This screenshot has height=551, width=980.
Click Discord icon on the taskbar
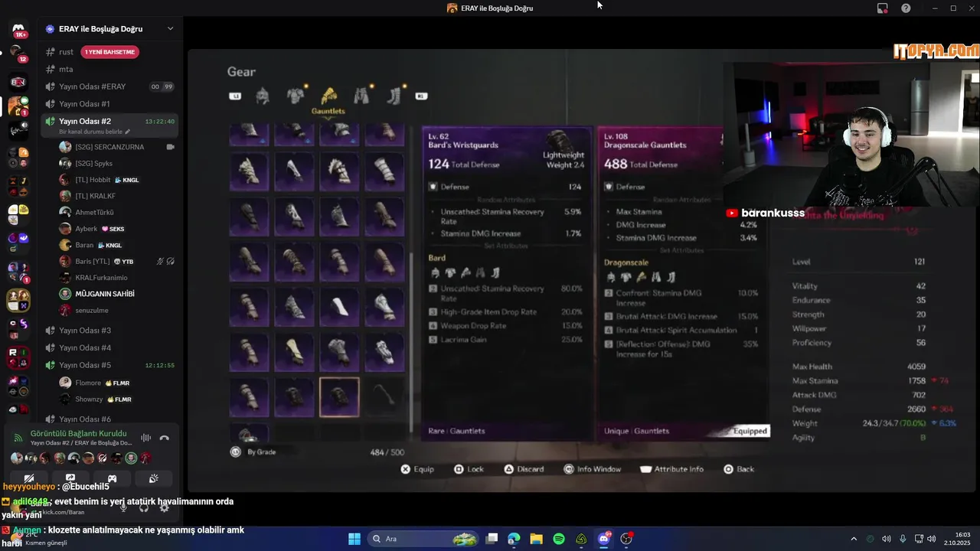[x=604, y=539]
